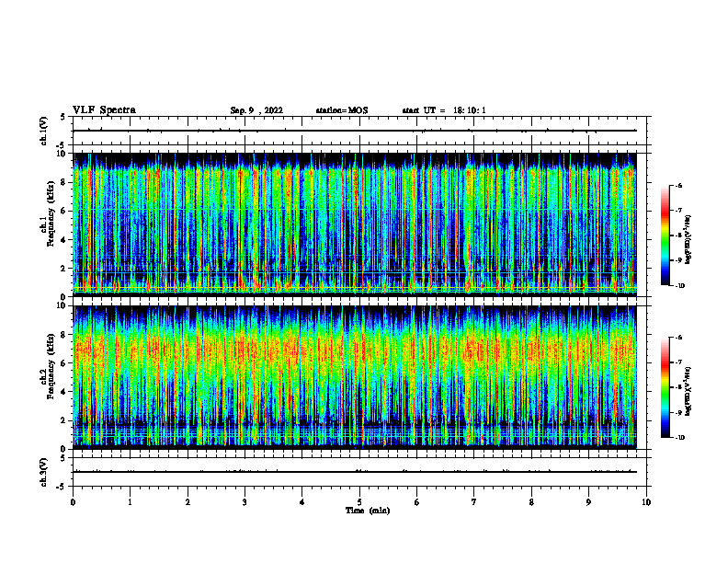Viewport: 728px width, 563px height.
Task: Click the -6 tick on ch.2 color bar
Action: 679,338
